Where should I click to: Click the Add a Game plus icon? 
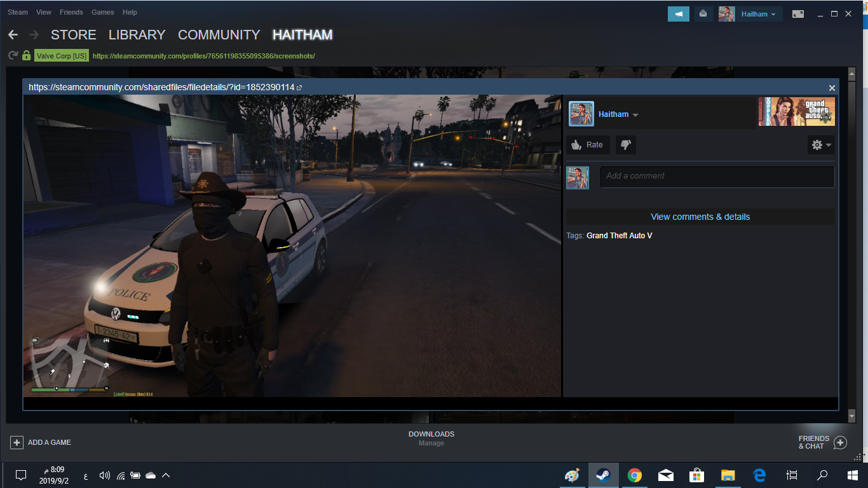(17, 442)
